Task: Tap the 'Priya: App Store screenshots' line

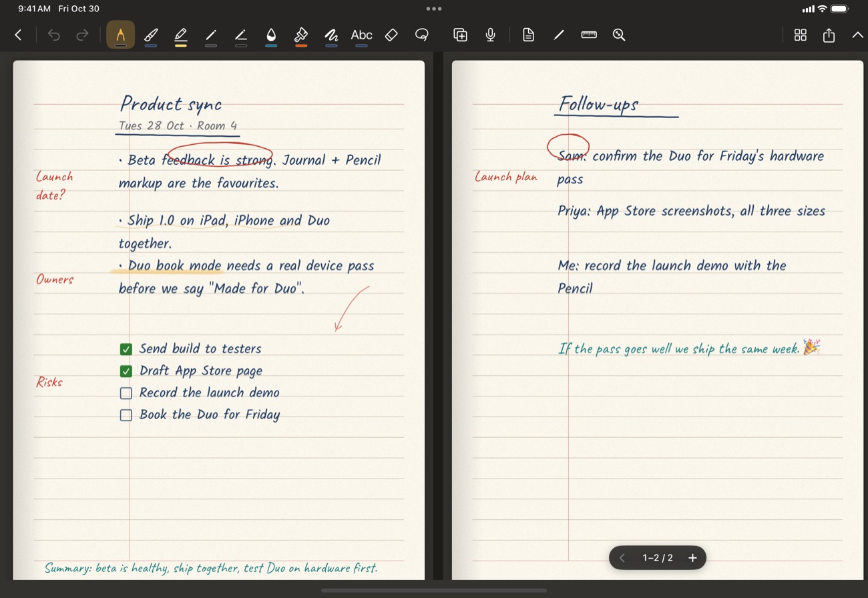Action: click(x=692, y=212)
